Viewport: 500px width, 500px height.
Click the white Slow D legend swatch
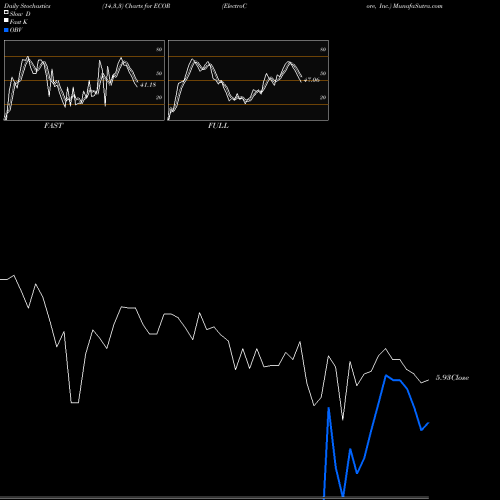pyautogui.click(x=6, y=13)
